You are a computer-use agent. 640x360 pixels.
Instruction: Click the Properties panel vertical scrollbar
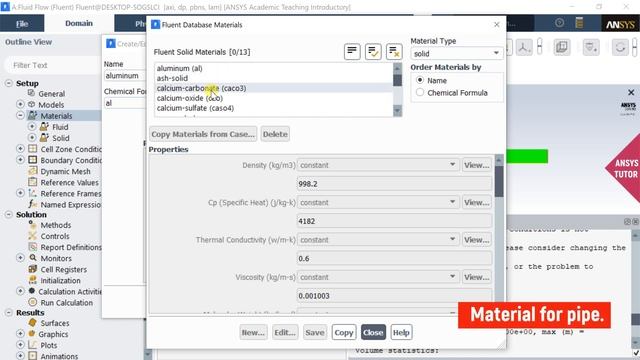[x=499, y=234]
